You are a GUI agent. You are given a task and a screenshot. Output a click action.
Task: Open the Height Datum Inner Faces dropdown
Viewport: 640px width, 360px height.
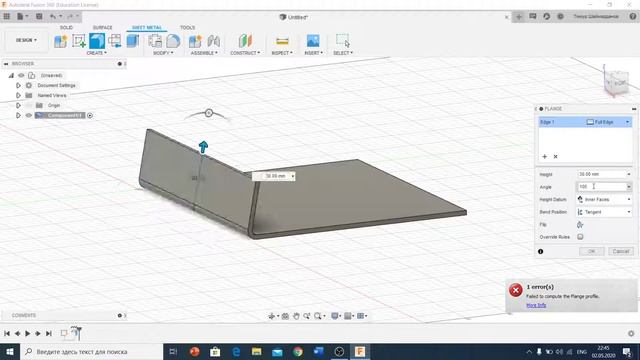604,199
